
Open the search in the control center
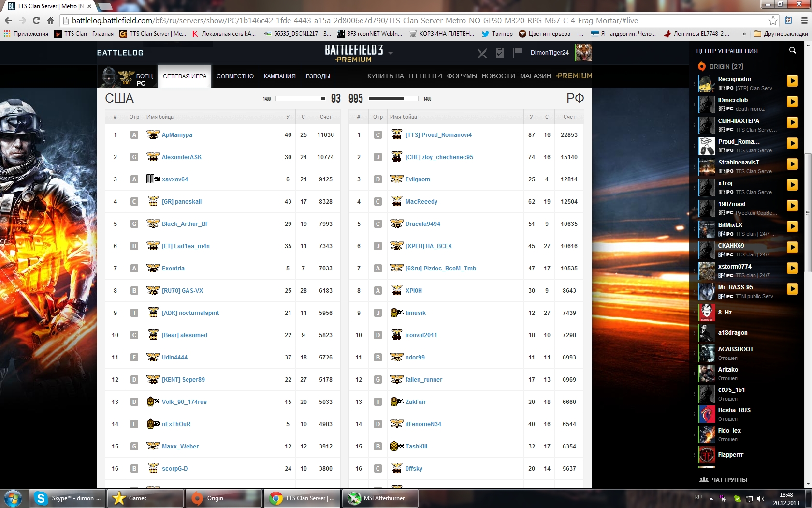pos(792,50)
